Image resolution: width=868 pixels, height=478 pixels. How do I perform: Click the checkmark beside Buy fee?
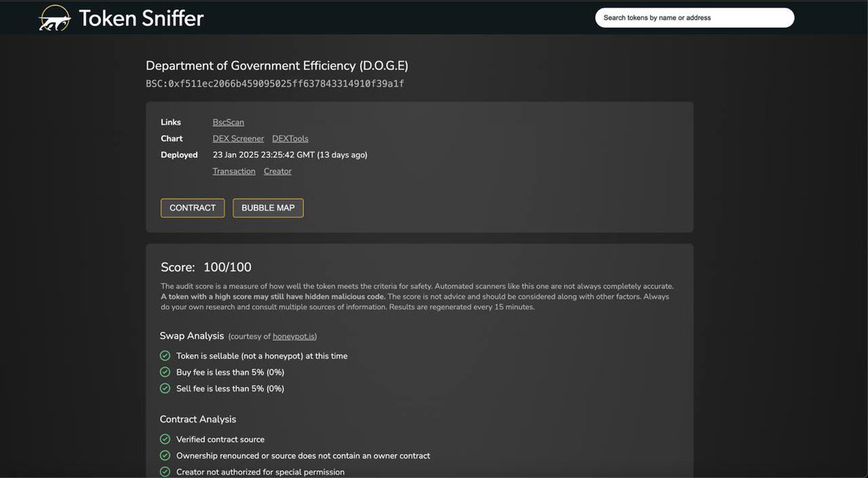[x=165, y=372]
